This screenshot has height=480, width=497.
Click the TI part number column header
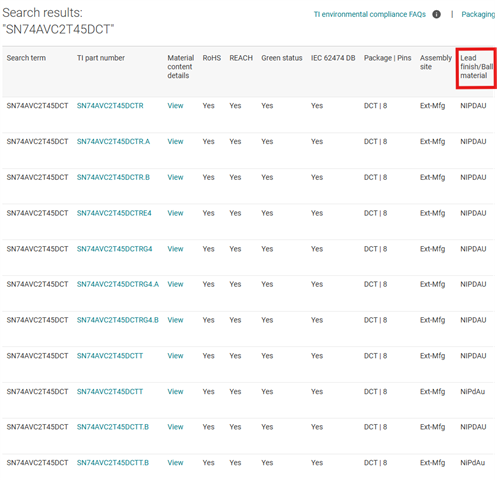pos(101,58)
